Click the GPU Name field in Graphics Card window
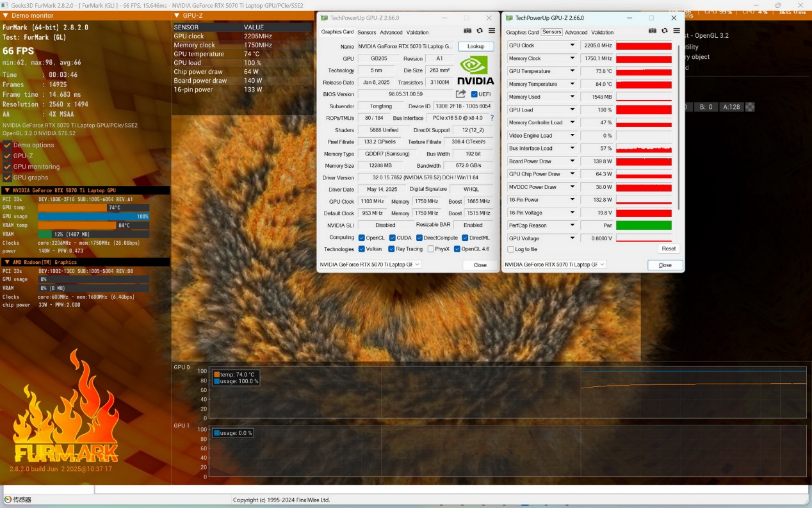This screenshot has height=508, width=812. coord(405,46)
